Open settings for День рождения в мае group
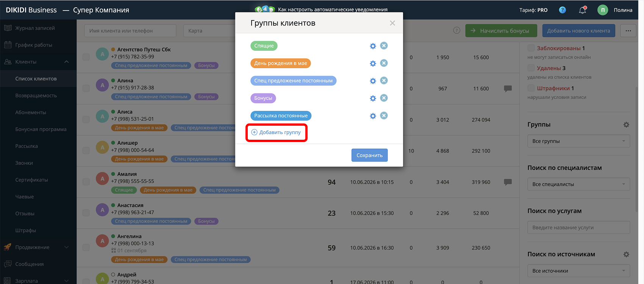The height and width of the screenshot is (284, 644). (x=373, y=63)
